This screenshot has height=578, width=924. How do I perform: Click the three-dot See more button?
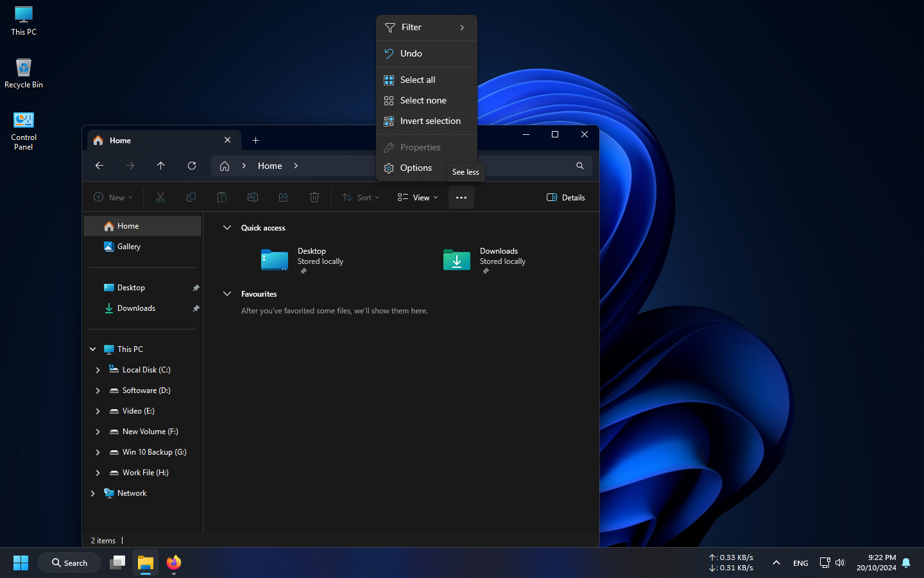[x=461, y=197]
